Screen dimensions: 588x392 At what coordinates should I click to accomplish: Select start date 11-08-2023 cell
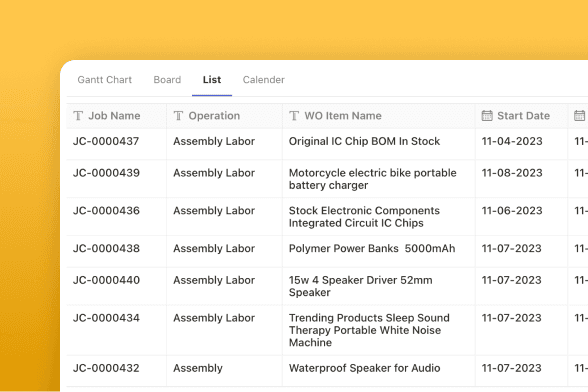[x=512, y=173]
